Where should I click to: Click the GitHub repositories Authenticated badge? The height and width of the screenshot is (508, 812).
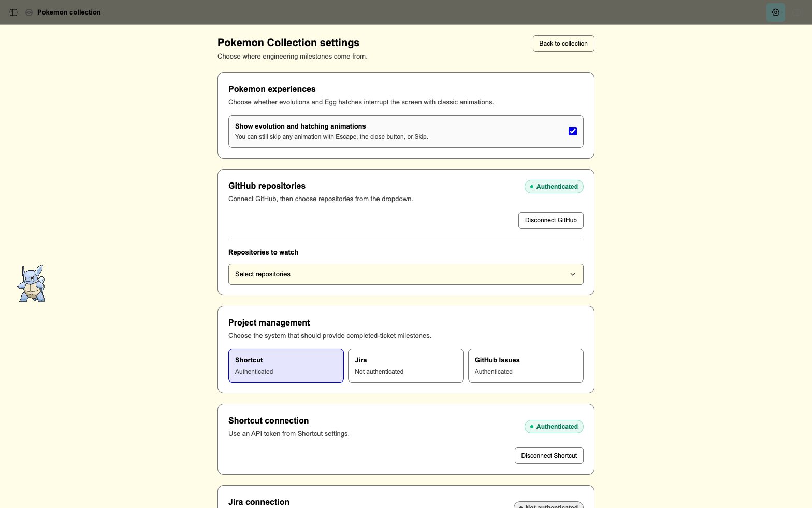(x=554, y=187)
